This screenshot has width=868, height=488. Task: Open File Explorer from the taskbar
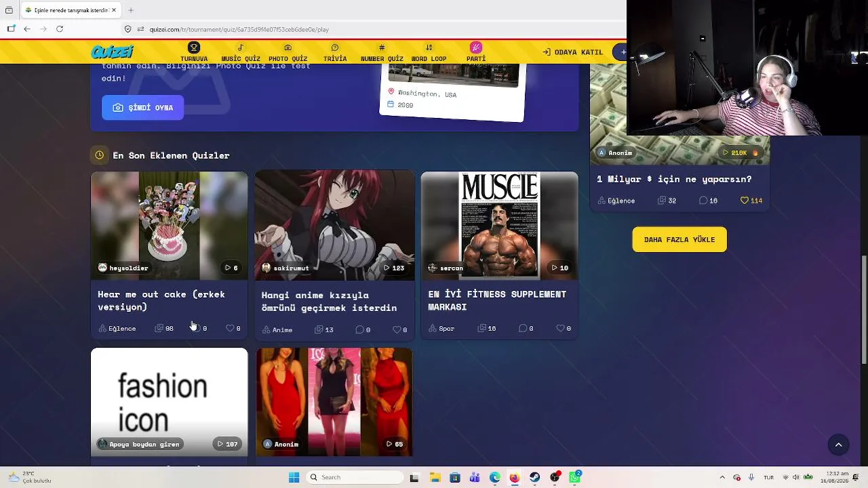coord(435,478)
